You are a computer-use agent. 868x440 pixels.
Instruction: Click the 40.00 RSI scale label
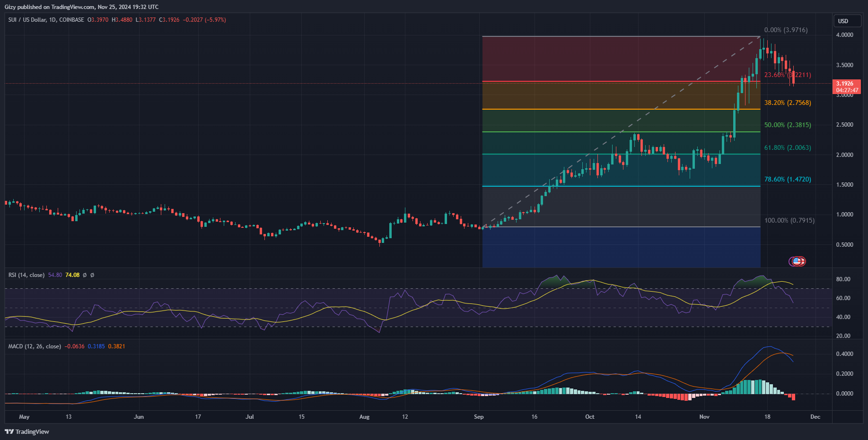tap(843, 317)
